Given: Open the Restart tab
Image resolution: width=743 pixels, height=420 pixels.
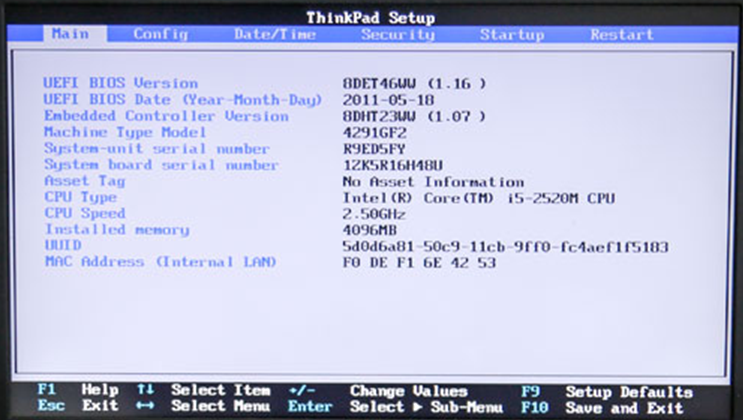Looking at the screenshot, I should coord(622,35).
